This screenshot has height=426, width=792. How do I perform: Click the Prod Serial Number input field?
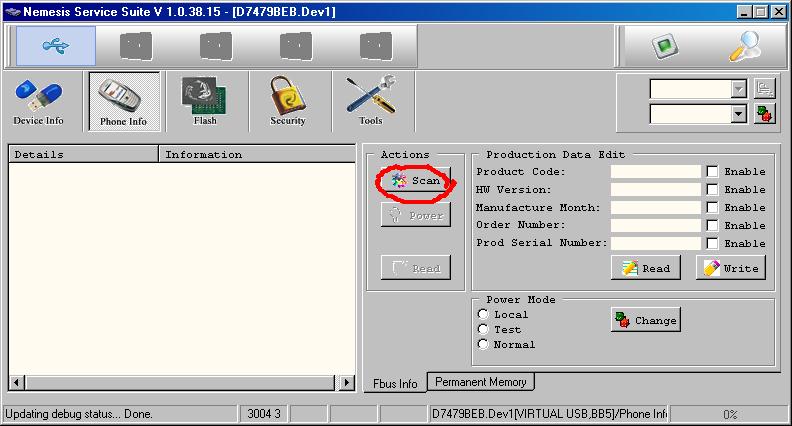pos(655,244)
